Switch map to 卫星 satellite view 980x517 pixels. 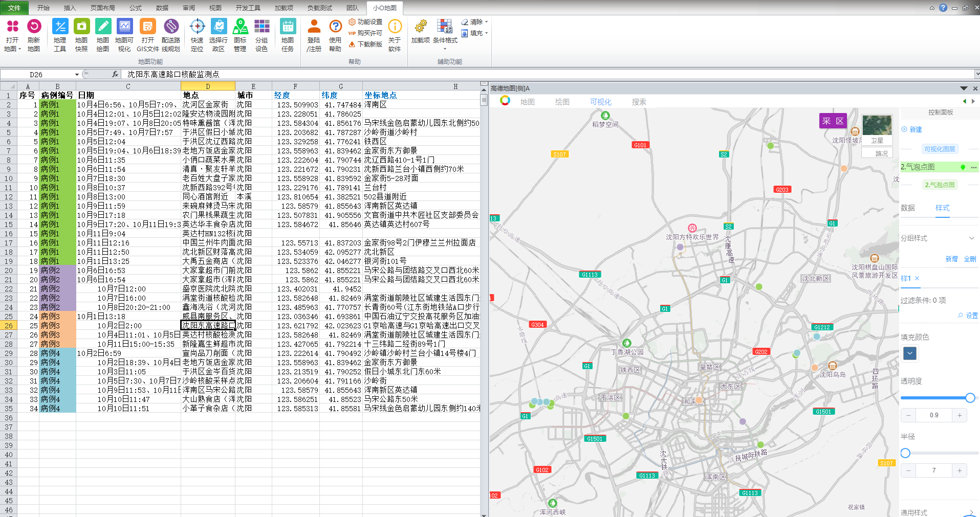click(877, 130)
